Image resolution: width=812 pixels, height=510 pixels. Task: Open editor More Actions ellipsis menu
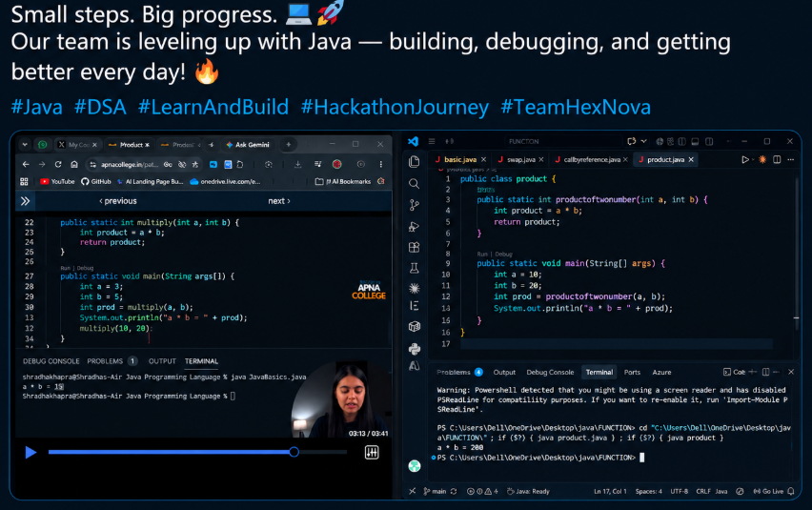(791, 159)
